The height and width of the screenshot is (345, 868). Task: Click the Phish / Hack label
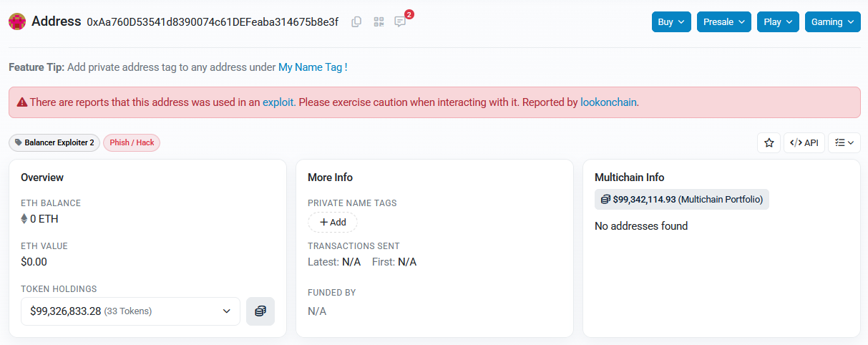pyautogui.click(x=132, y=142)
